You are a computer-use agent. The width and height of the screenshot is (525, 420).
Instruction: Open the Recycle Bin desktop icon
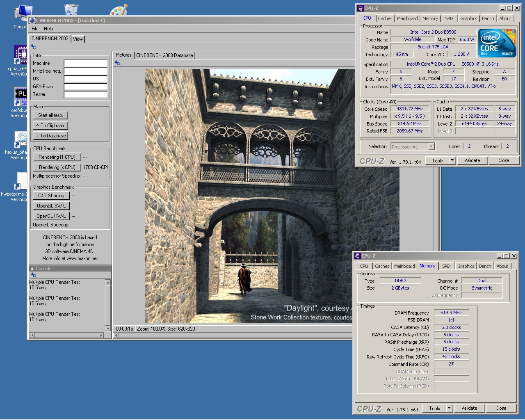(71, 9)
